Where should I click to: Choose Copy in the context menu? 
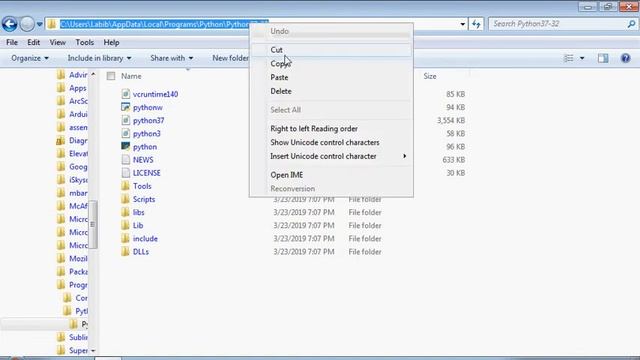coord(331,64)
